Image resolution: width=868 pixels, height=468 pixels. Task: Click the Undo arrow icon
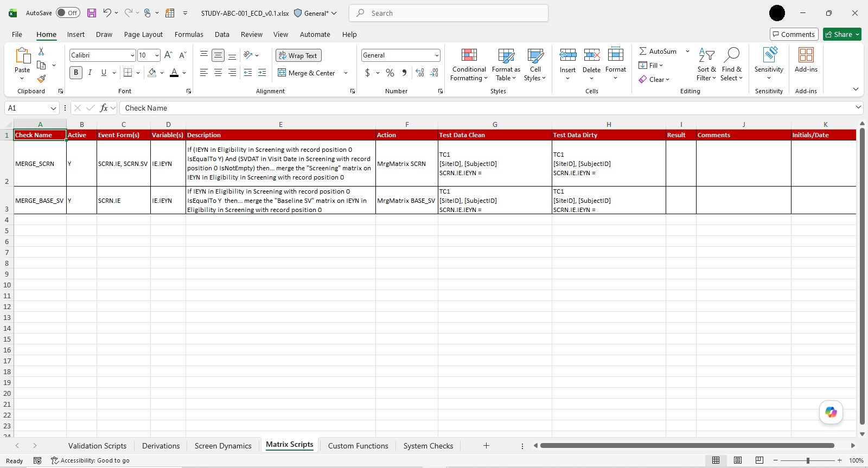click(107, 13)
